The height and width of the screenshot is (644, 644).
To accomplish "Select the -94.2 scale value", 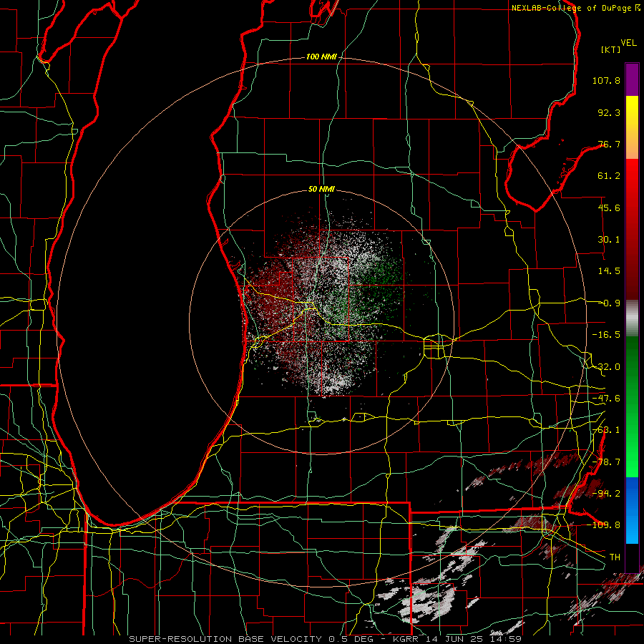I will point(606,494).
